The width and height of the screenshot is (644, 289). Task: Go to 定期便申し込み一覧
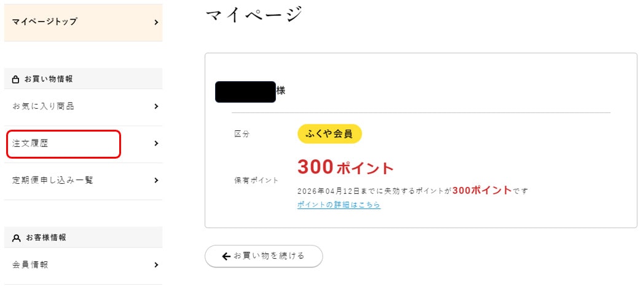click(x=84, y=181)
